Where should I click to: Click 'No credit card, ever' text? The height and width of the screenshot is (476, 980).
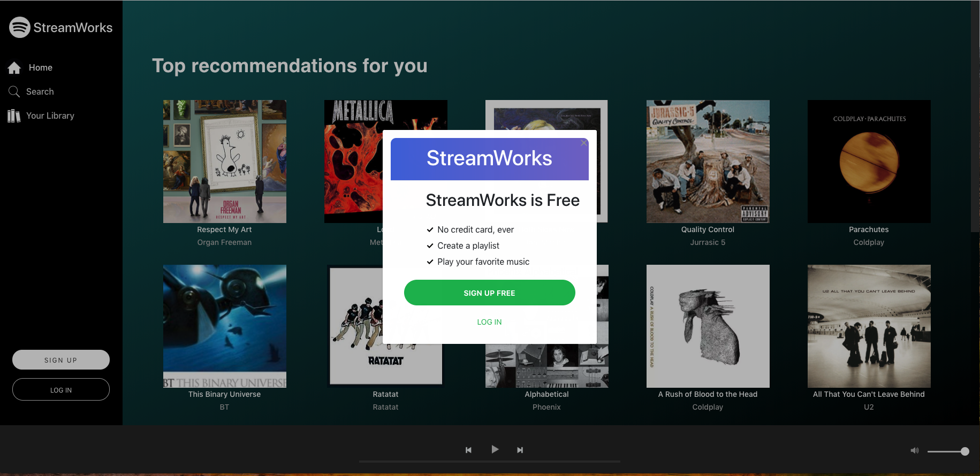[x=475, y=229]
